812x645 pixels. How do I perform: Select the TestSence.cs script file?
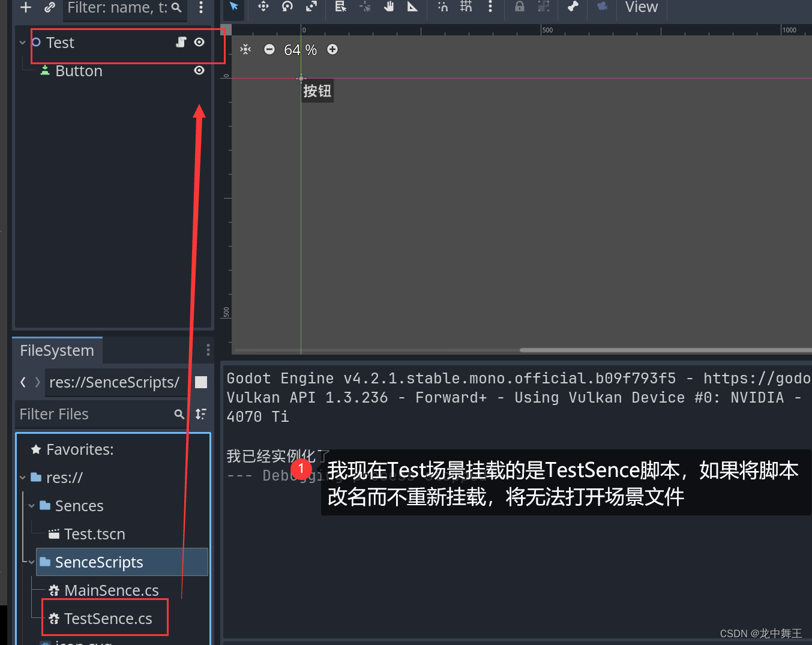pyautogui.click(x=108, y=619)
